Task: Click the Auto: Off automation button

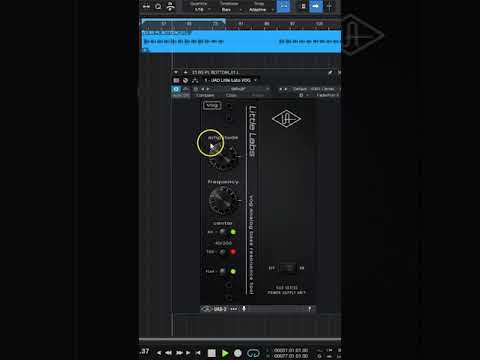Action: pos(181,95)
